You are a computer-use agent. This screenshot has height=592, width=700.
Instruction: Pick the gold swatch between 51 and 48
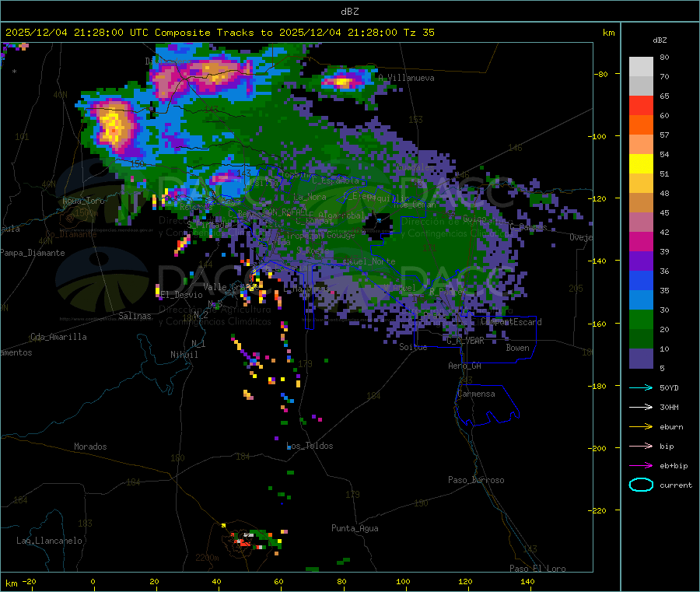641,184
